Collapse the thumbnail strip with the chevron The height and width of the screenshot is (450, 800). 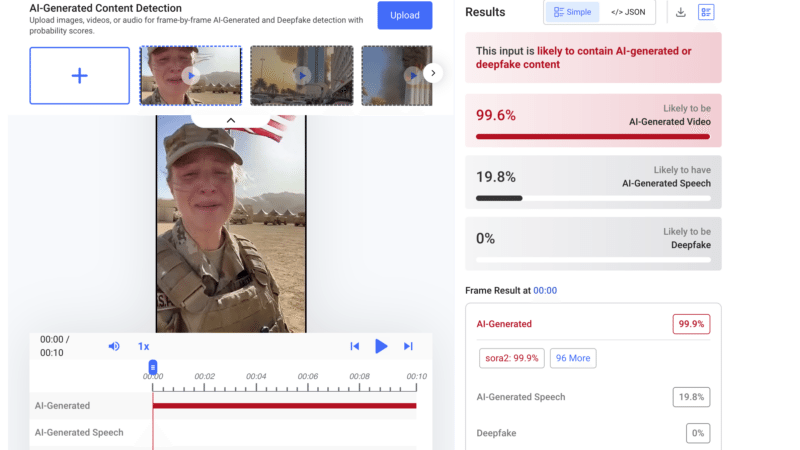tap(230, 120)
